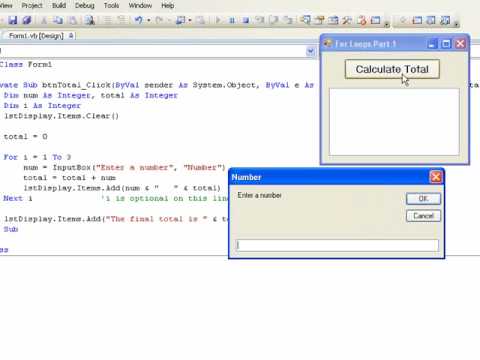
Task: Maximize the For Loops form window
Action: [446, 44]
